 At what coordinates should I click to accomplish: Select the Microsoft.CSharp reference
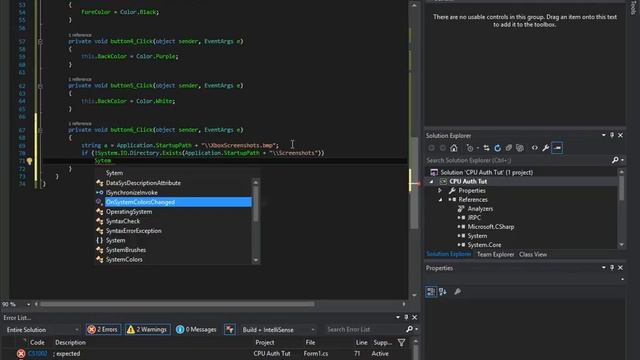(491, 227)
